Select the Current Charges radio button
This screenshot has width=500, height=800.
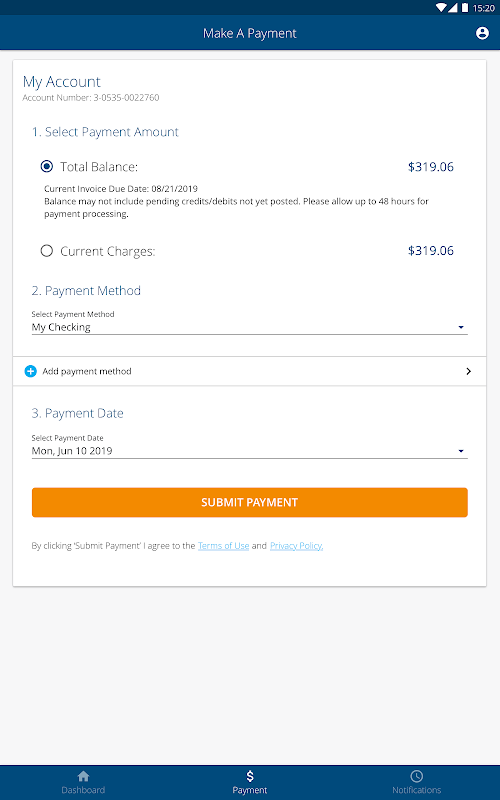click(x=46, y=251)
